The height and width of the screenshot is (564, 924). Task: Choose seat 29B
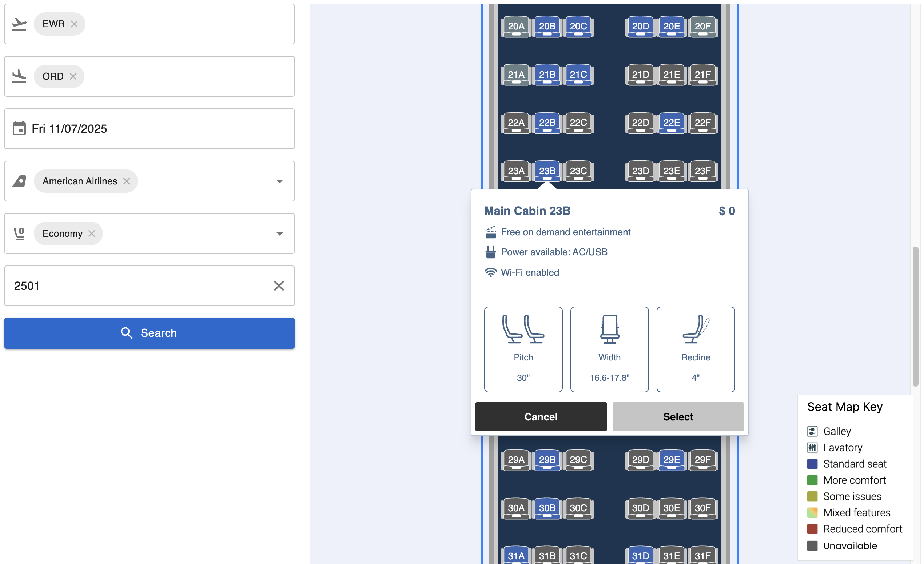[x=547, y=460]
